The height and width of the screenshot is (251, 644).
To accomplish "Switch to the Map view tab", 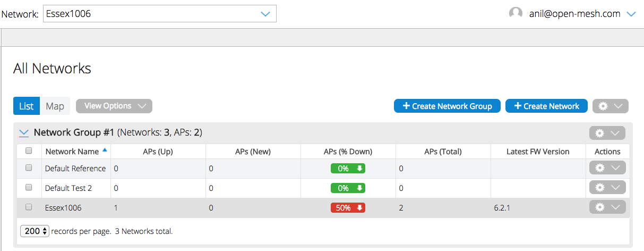I will 55,106.
